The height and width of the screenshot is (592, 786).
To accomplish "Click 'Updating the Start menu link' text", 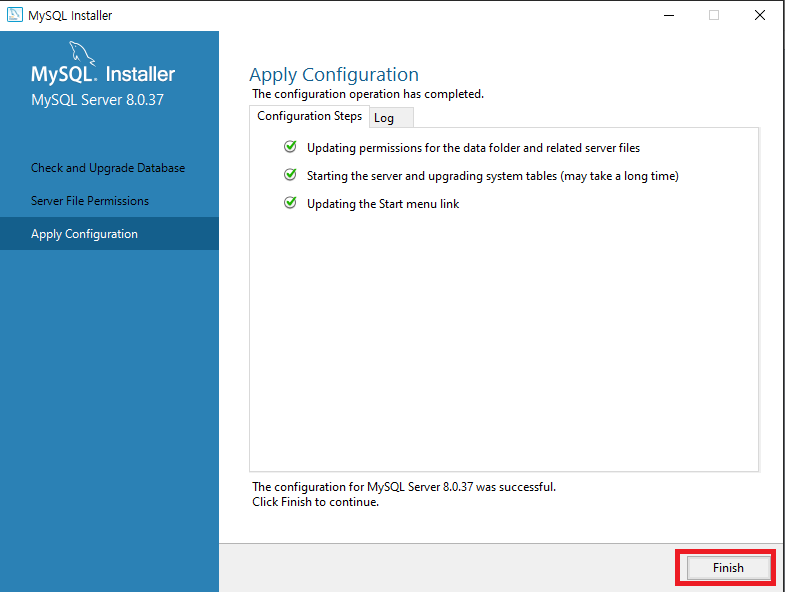I will [x=383, y=204].
